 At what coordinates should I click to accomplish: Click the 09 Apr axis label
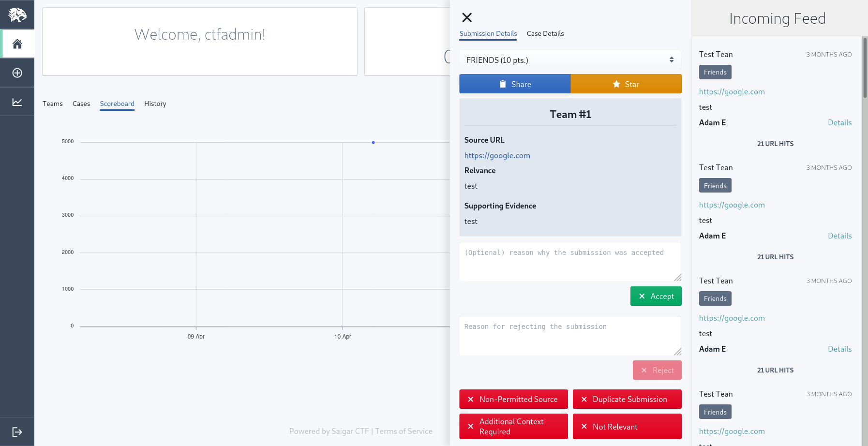tap(196, 336)
